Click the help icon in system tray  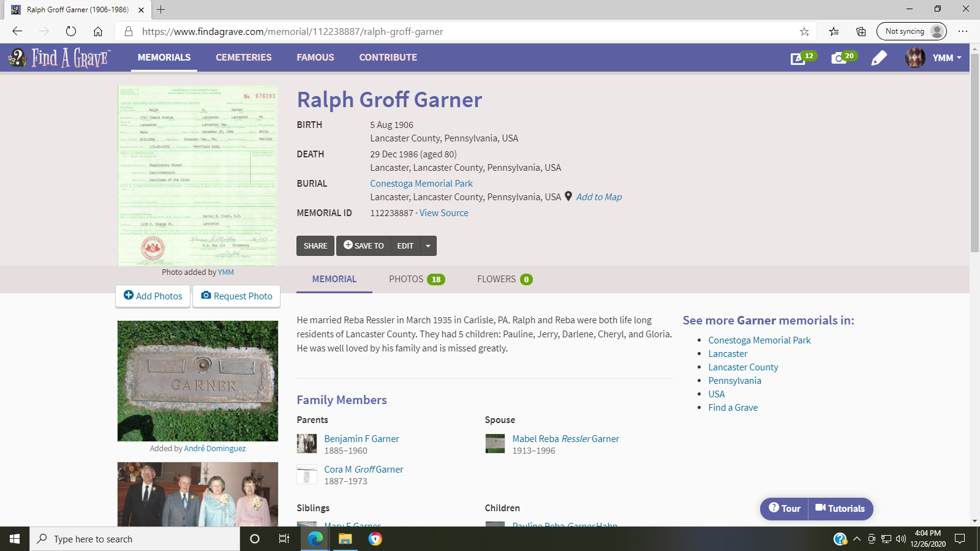tap(840, 539)
